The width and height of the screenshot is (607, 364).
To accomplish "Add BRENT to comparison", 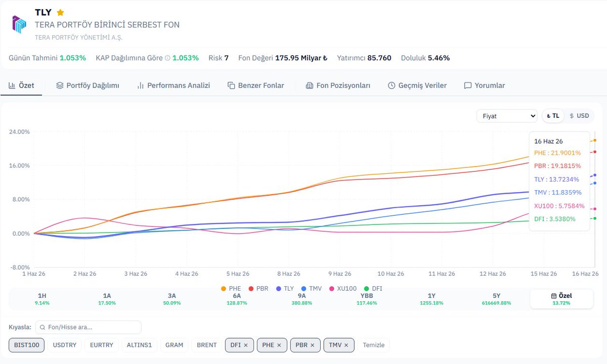I will (x=207, y=345).
